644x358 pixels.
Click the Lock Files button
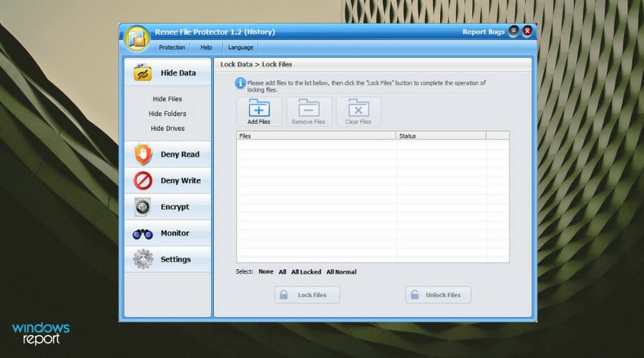(307, 295)
